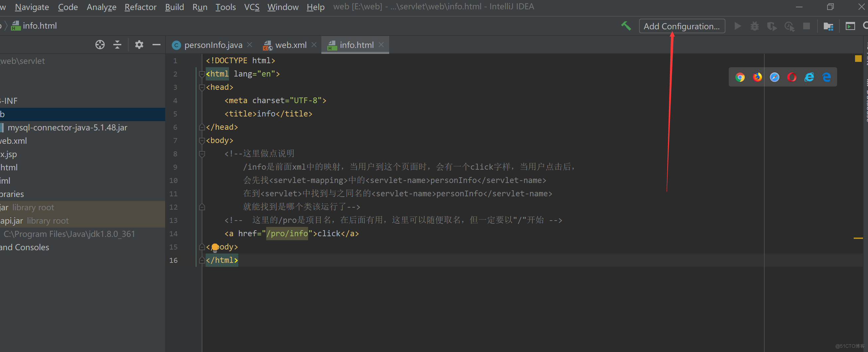
Task: Close the web.xml tab
Action: click(x=314, y=45)
